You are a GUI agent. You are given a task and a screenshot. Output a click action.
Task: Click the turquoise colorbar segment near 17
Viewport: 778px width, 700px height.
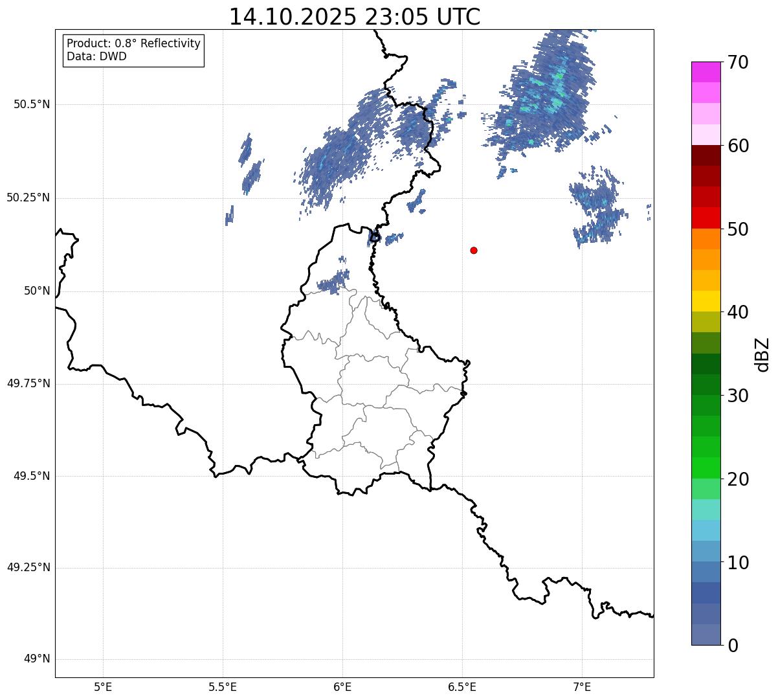(x=706, y=510)
